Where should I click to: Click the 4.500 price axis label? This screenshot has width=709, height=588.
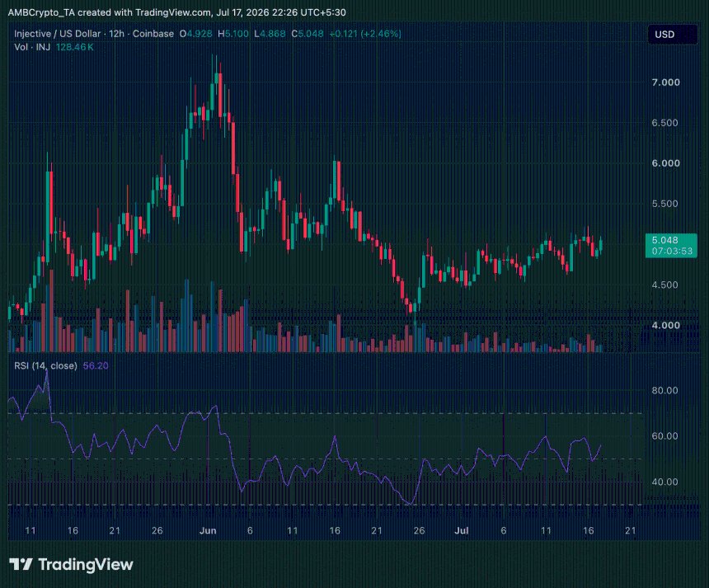664,285
